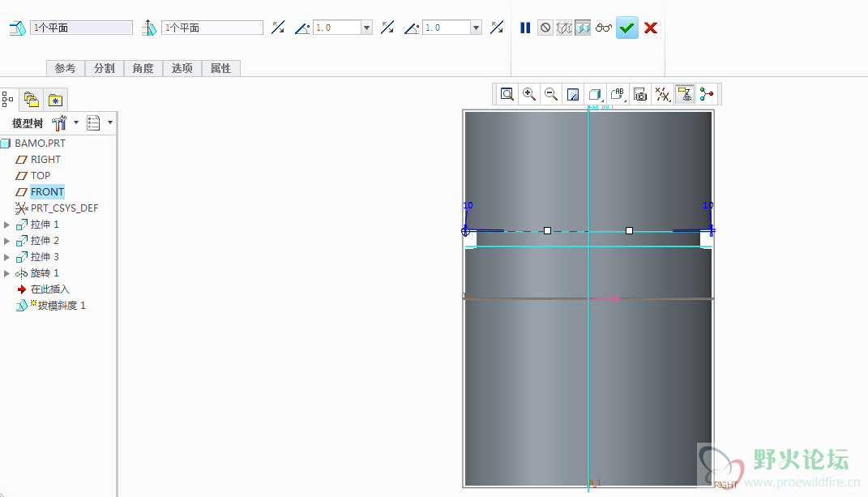Open the 分割 tab
Viewport: 868px width, 497px height.
tap(104, 68)
